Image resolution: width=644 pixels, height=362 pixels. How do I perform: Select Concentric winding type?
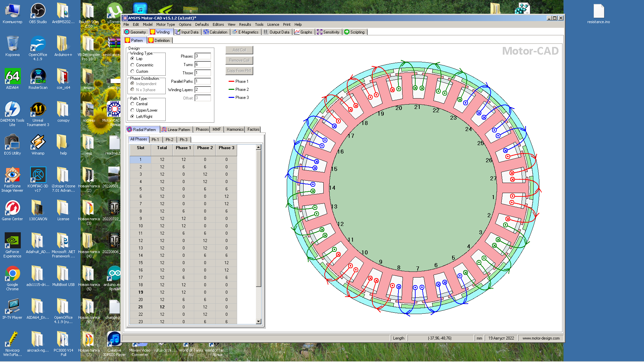point(132,65)
